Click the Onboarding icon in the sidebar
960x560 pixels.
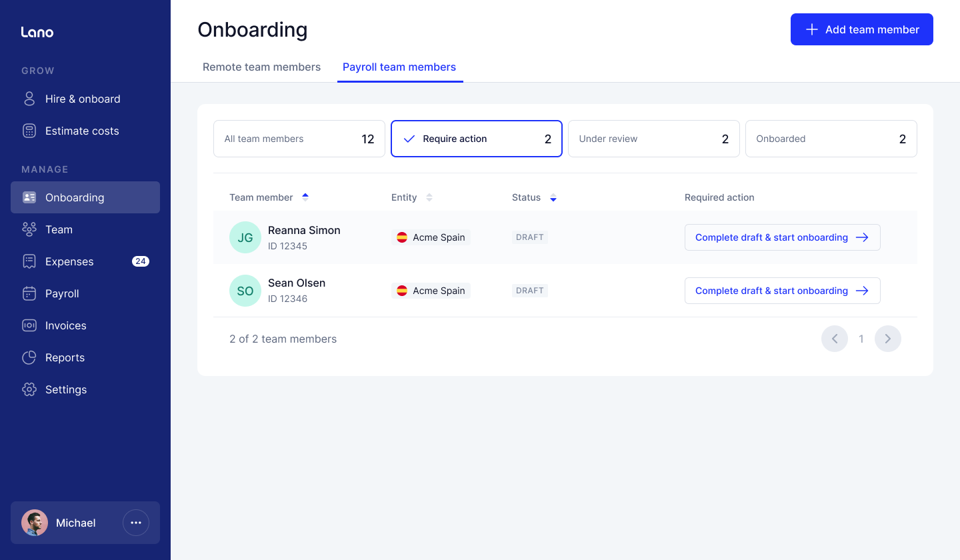pyautogui.click(x=29, y=197)
